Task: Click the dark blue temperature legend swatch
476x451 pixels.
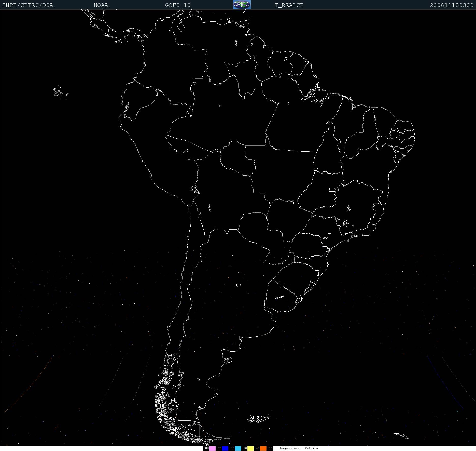Action: 225,448
